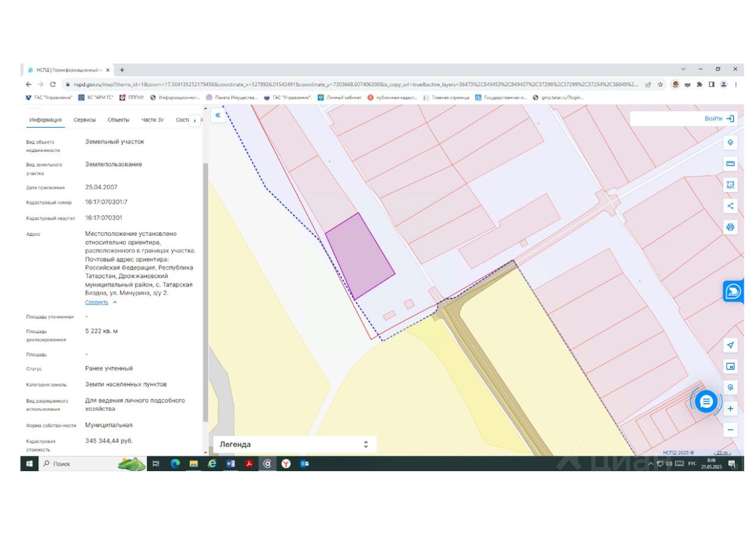Image resolution: width=756 pixels, height=535 pixels.
Task: Click the 345 344,44 руб. cost value
Action: pos(109,441)
